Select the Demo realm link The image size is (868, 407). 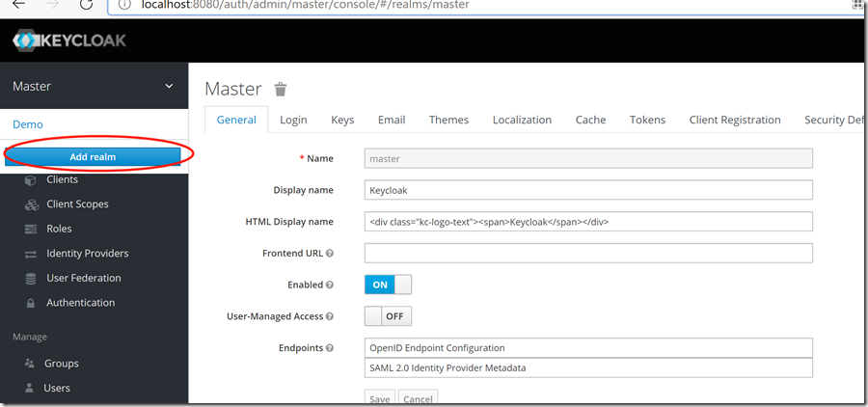28,124
